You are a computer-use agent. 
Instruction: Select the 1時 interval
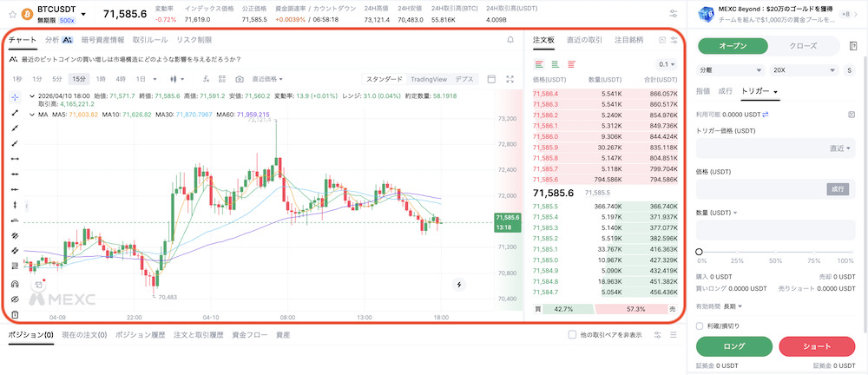click(x=100, y=79)
